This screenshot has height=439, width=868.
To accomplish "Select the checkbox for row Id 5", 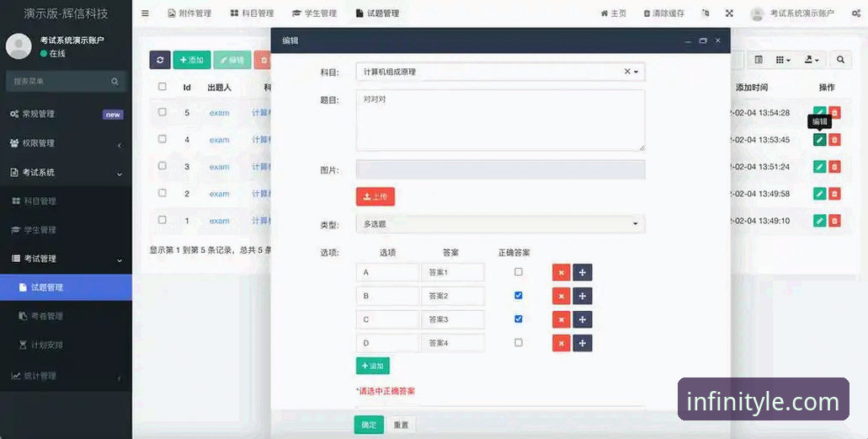I will (162, 112).
